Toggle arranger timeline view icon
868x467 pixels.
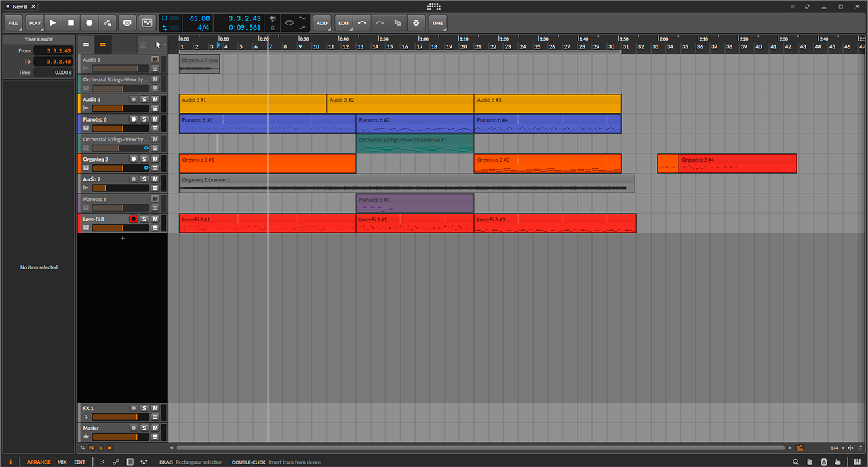tap(102, 45)
